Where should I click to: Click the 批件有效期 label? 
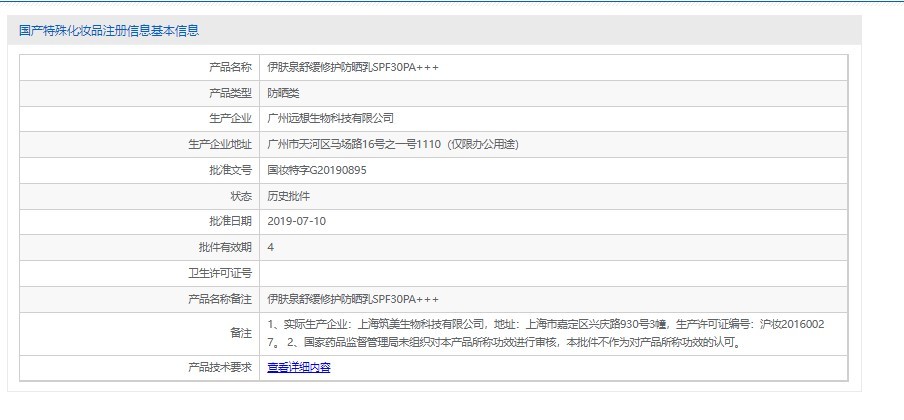[x=225, y=248]
